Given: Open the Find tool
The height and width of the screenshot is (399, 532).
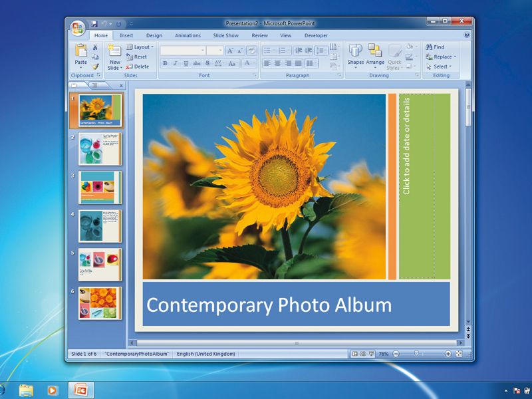Looking at the screenshot, I should [436, 47].
